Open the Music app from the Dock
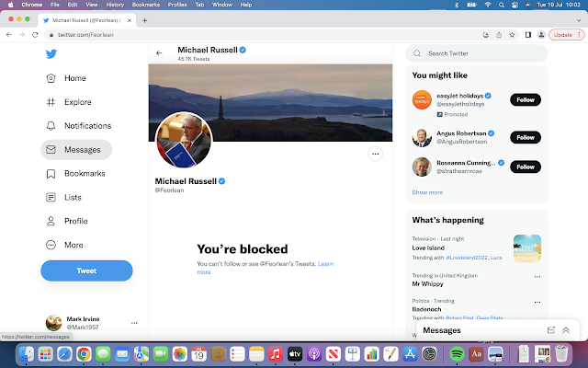Viewport: 588px width, 368px height. click(x=276, y=353)
